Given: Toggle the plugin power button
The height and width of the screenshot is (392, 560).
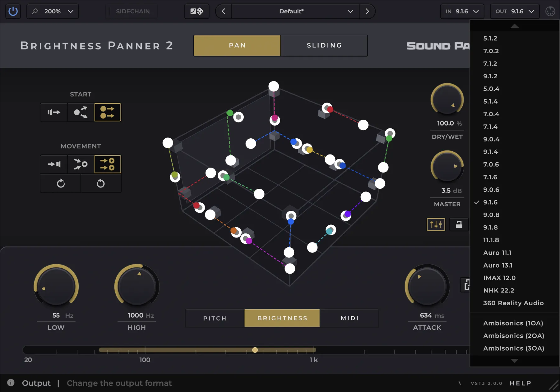Looking at the screenshot, I should (x=13, y=12).
